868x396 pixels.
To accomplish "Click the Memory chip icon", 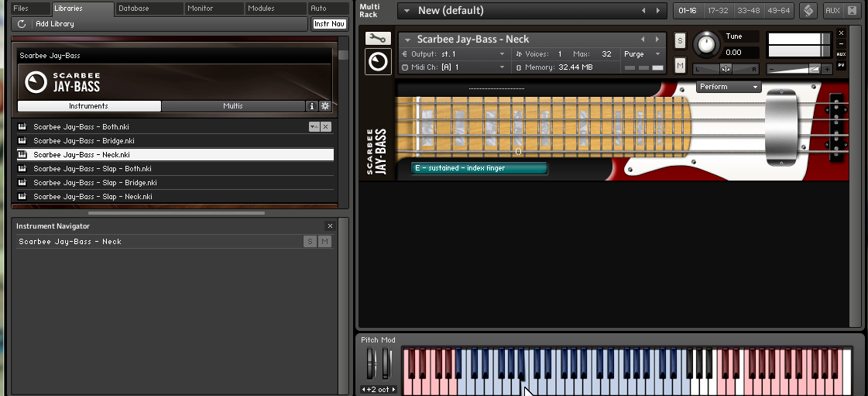I will (x=519, y=67).
